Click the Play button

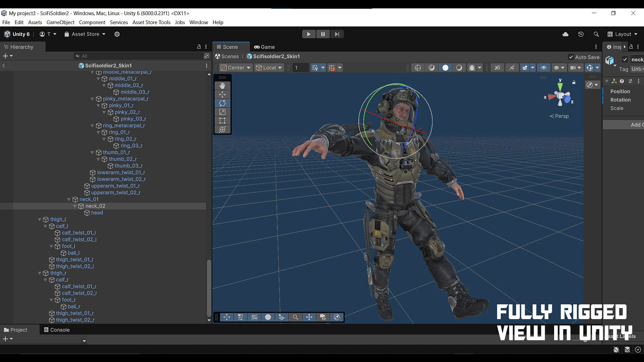click(309, 34)
